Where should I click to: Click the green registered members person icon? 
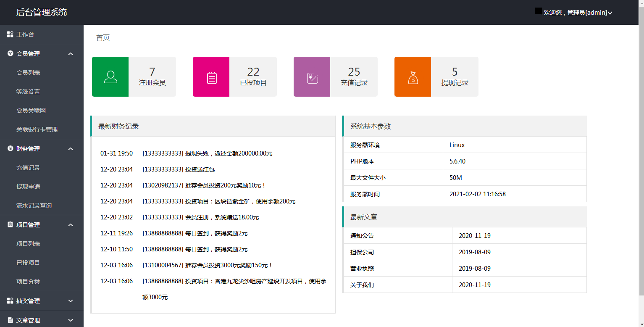click(x=110, y=76)
